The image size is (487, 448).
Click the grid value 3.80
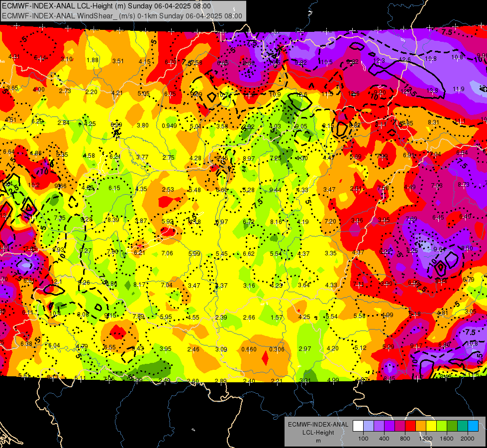point(143,125)
